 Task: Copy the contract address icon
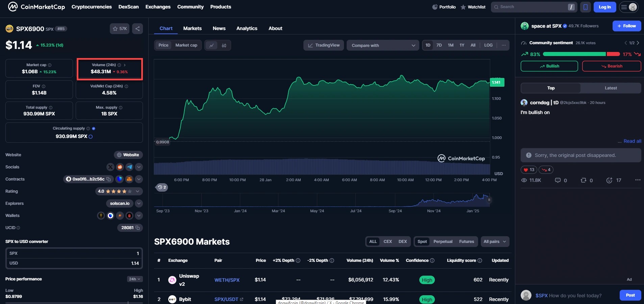click(108, 179)
